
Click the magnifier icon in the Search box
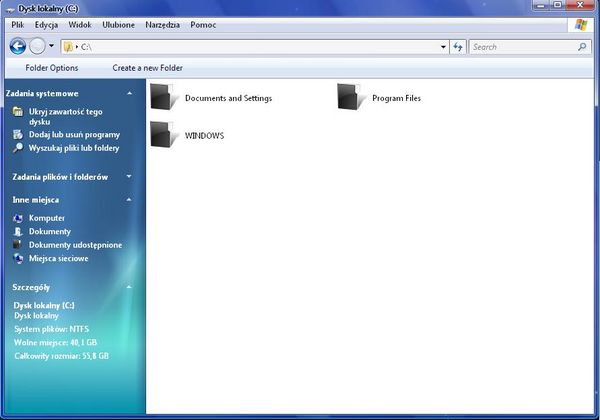(x=582, y=46)
